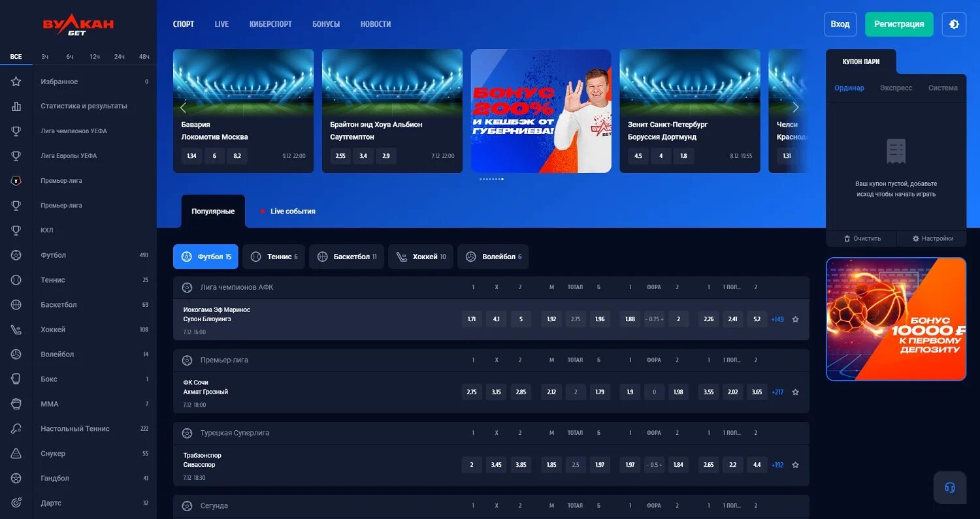Select hockey stick icon next to Хоккей
The image size is (980, 519).
16,330
